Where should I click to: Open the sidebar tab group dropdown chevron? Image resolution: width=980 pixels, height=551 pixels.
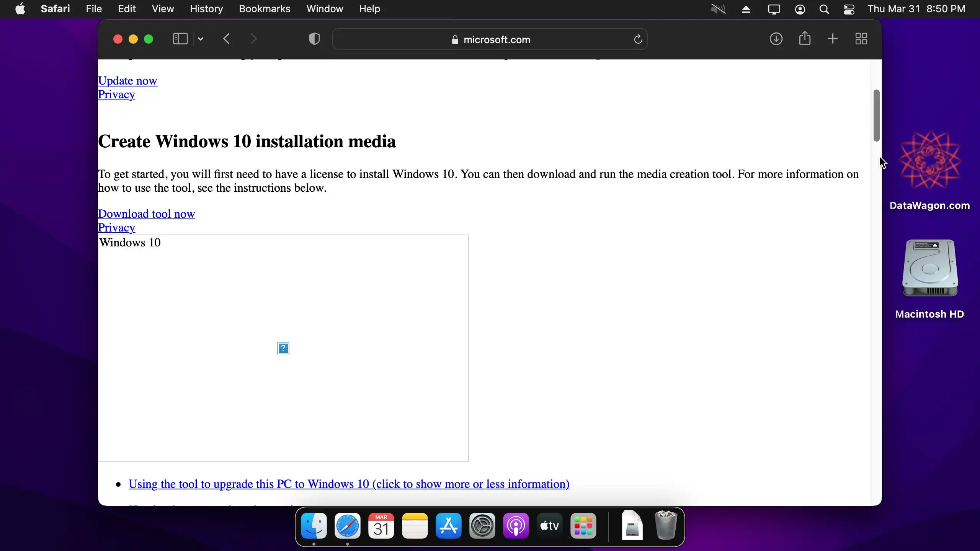pyautogui.click(x=201, y=39)
